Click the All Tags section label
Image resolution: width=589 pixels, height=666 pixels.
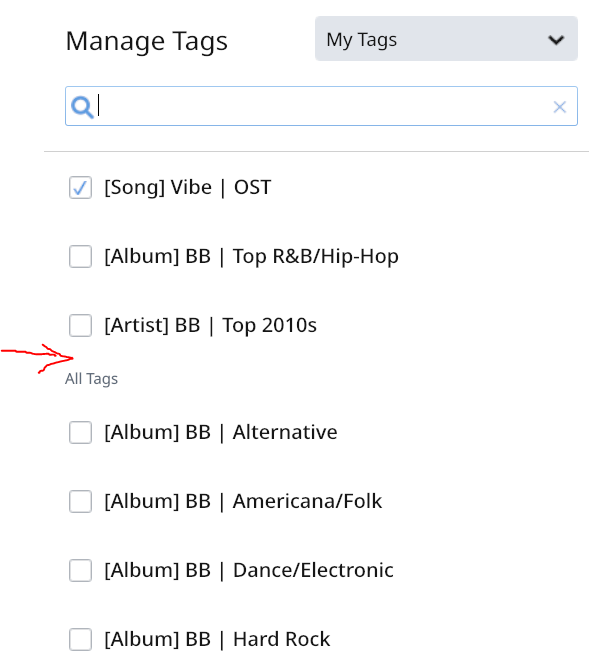(x=91, y=378)
